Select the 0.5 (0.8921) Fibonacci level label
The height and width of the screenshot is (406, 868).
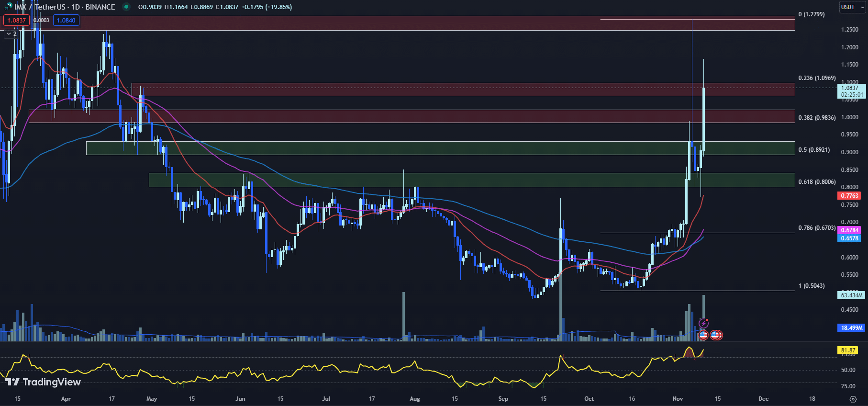tap(814, 150)
